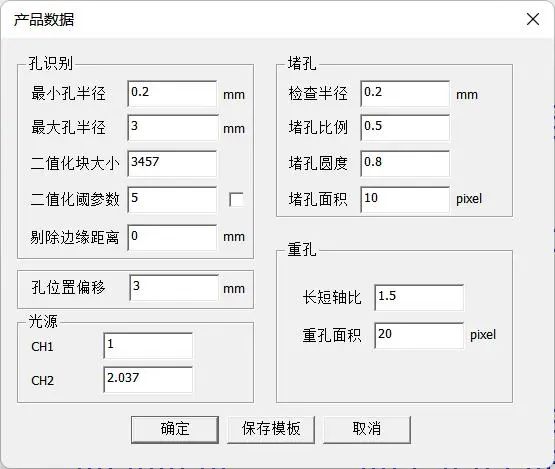
Task: Click the 最小孔半径 input field
Action: pos(172,93)
